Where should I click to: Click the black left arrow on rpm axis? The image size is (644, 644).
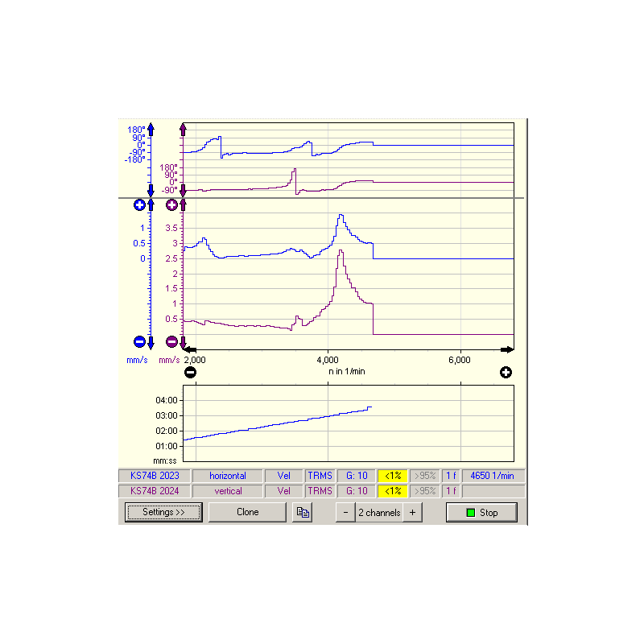coord(190,350)
